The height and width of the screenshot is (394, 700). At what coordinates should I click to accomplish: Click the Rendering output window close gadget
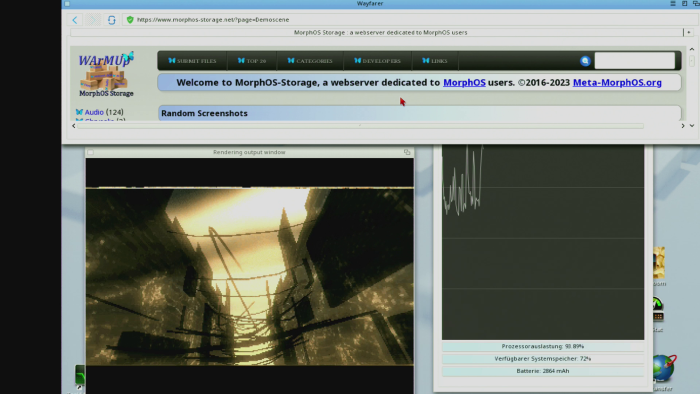[91, 152]
